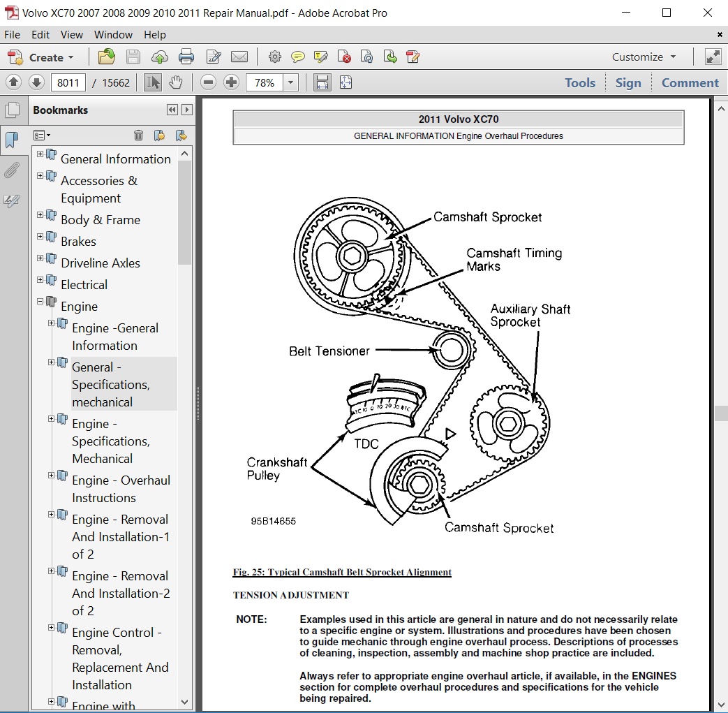Screen dimensions: 728x713
Task: Click the Insert pages icon
Action: pos(413,57)
